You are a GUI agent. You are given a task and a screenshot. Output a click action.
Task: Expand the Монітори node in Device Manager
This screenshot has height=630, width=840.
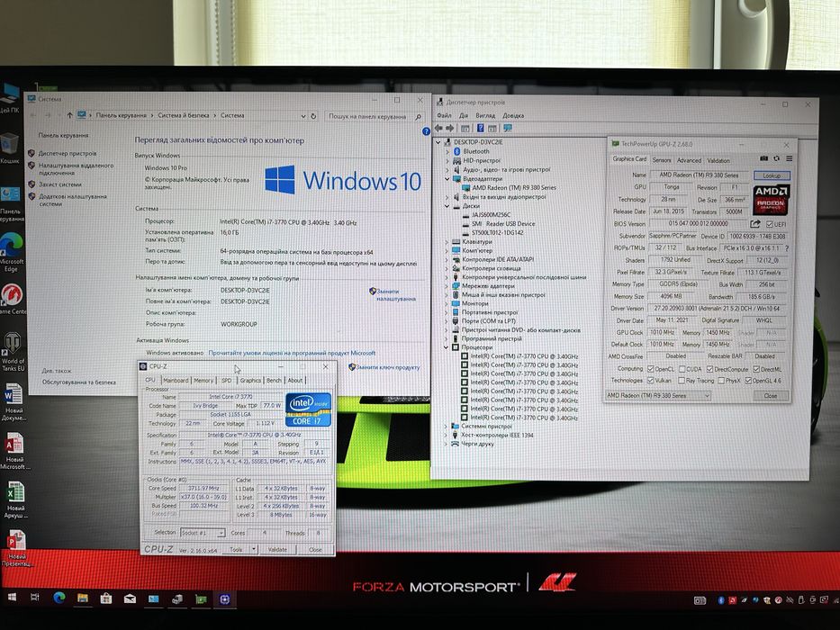447,303
